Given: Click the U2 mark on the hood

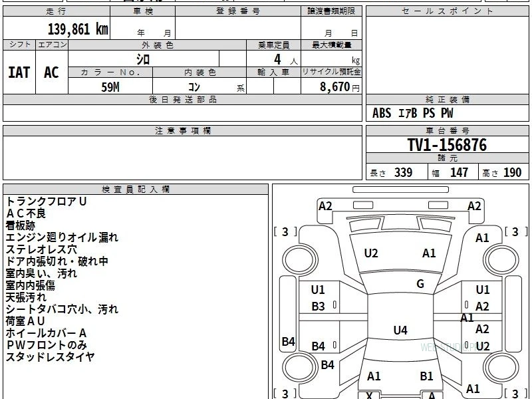Looking at the screenshot, I should click(371, 253).
